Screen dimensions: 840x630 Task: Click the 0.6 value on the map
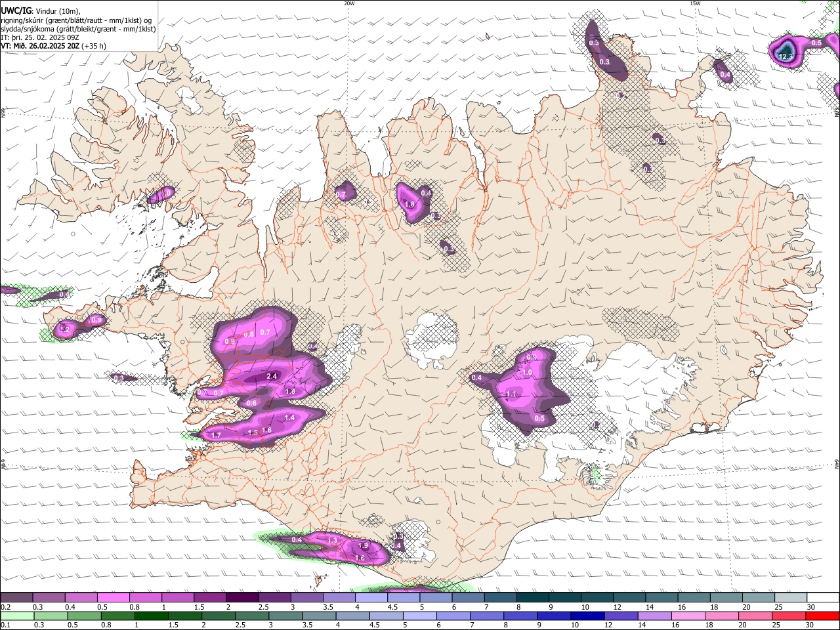coord(251,403)
